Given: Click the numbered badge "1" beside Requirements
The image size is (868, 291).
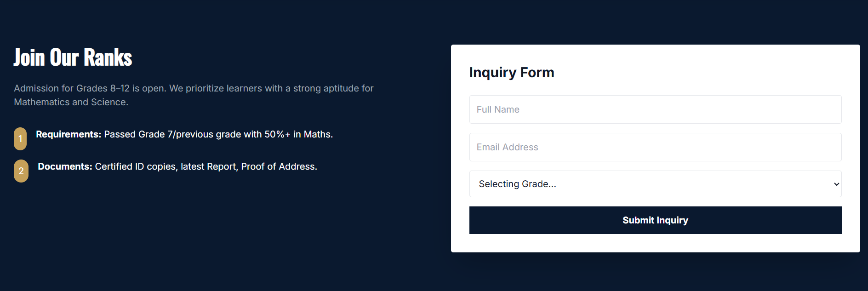Looking at the screenshot, I should tap(20, 138).
